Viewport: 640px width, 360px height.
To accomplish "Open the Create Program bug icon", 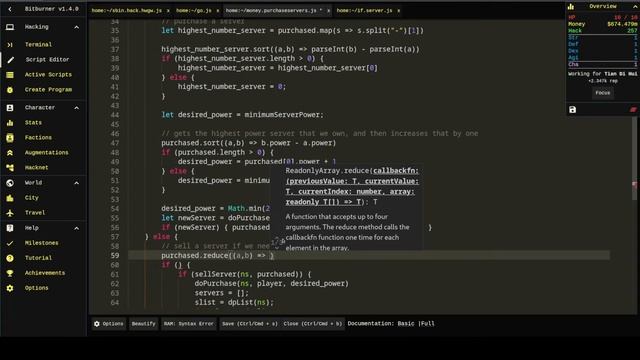I will tap(10, 90).
